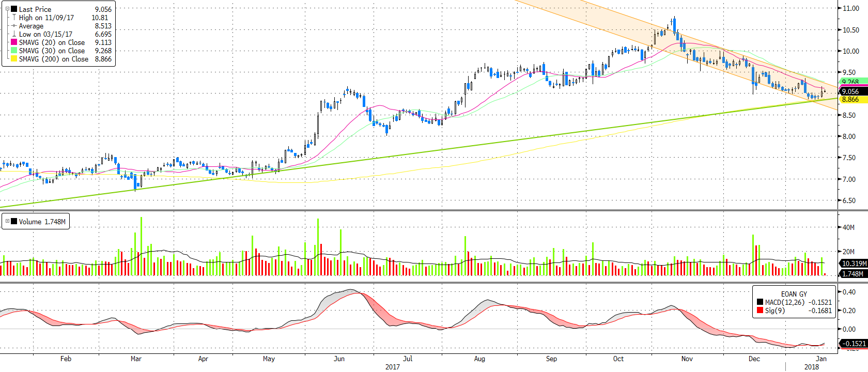Click the -0.1521 MACD axis tag
Image resolution: width=868 pixels, height=372 pixels.
853,344
